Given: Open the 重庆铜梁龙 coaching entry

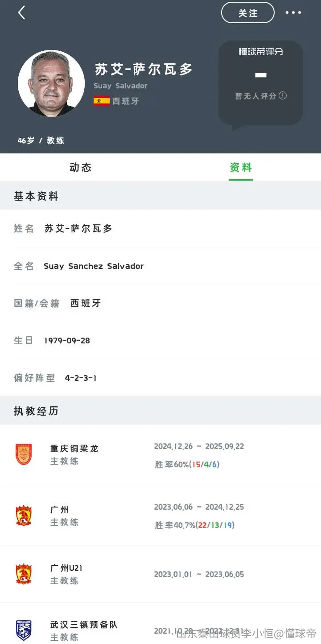Looking at the screenshot, I should click(160, 455).
